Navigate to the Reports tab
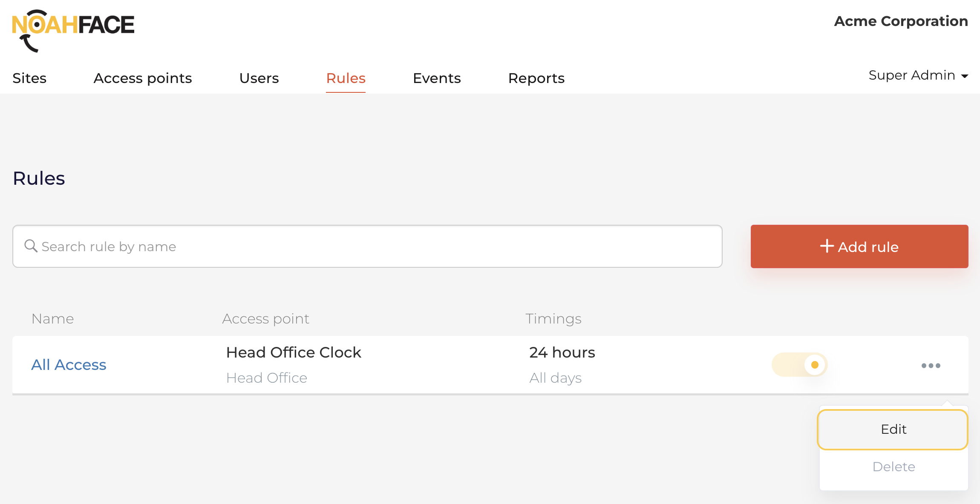The width and height of the screenshot is (980, 504). pyautogui.click(x=536, y=78)
